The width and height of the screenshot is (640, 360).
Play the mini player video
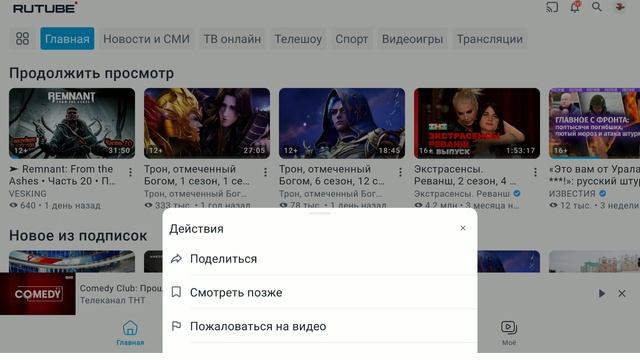(x=602, y=293)
